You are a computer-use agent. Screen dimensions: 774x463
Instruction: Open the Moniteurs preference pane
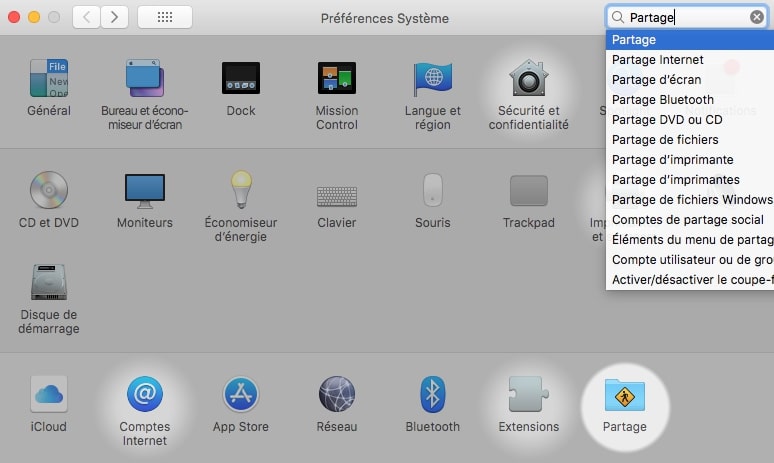(145, 200)
